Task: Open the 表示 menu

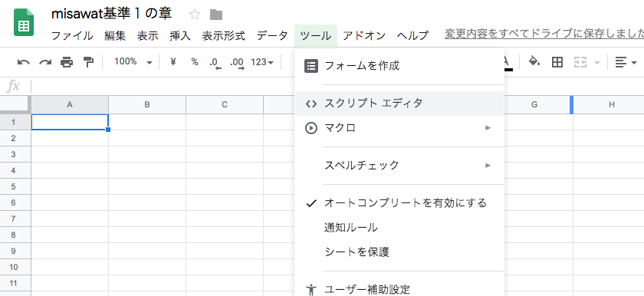Action: click(147, 36)
